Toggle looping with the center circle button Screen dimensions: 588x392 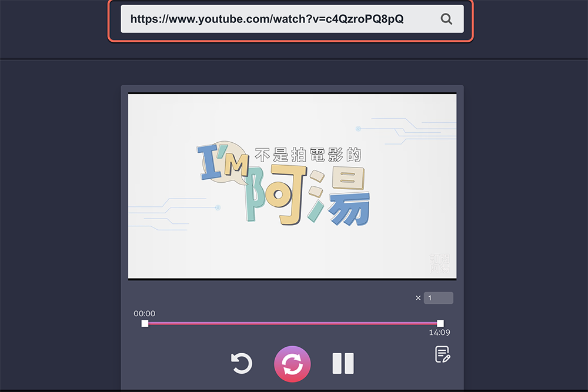[x=292, y=363]
